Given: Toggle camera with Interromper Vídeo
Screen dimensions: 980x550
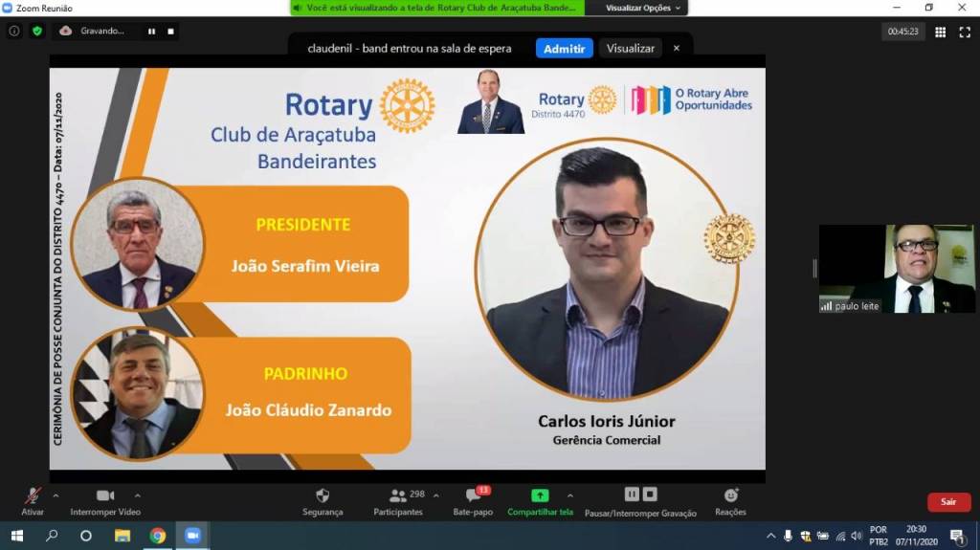Looking at the screenshot, I should pyautogui.click(x=105, y=495).
